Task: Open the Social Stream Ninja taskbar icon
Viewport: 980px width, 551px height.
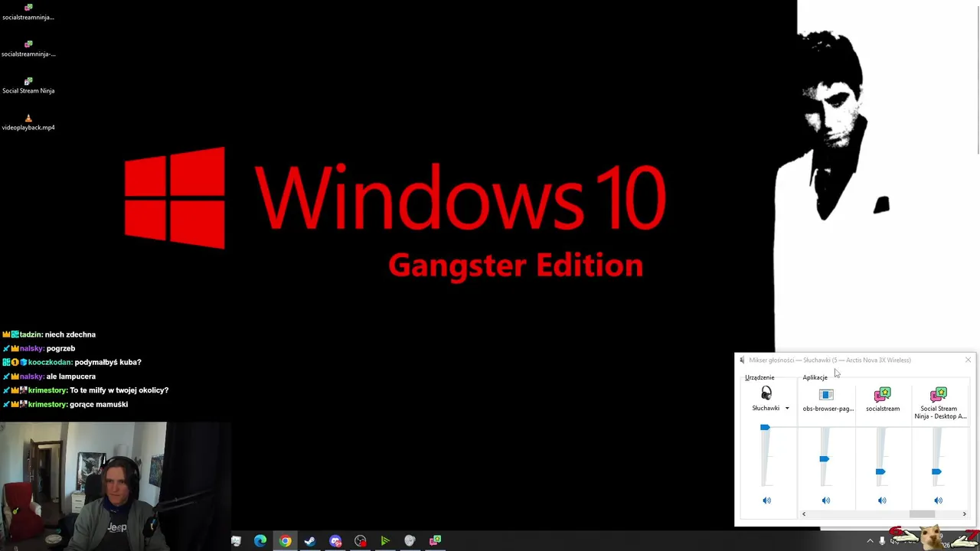Action: [x=435, y=541]
